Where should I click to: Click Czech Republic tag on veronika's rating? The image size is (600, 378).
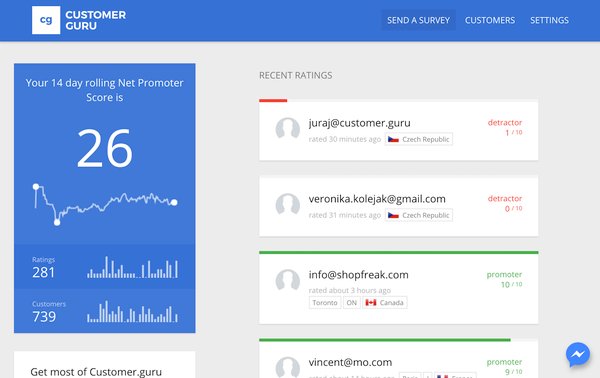tap(419, 215)
